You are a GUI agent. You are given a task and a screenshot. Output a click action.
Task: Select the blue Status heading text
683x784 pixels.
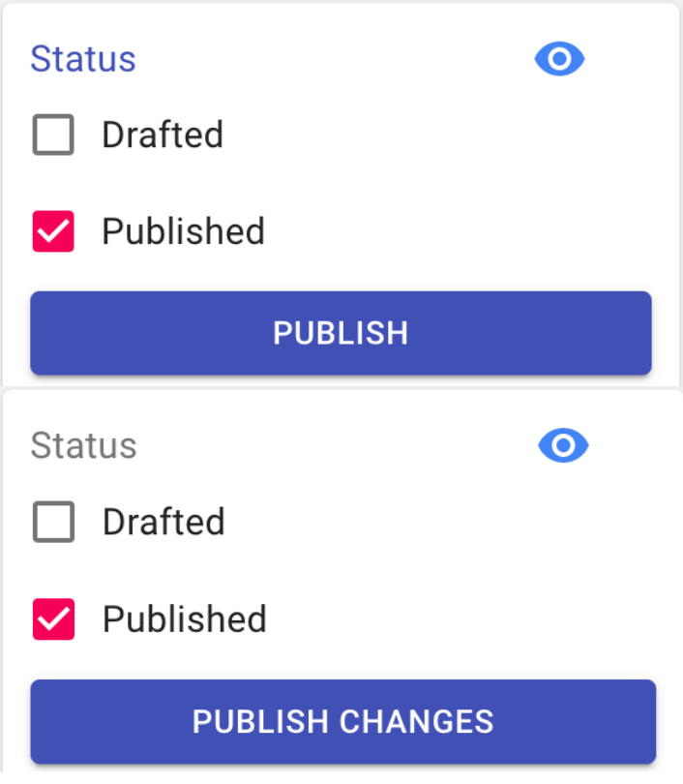(x=83, y=59)
